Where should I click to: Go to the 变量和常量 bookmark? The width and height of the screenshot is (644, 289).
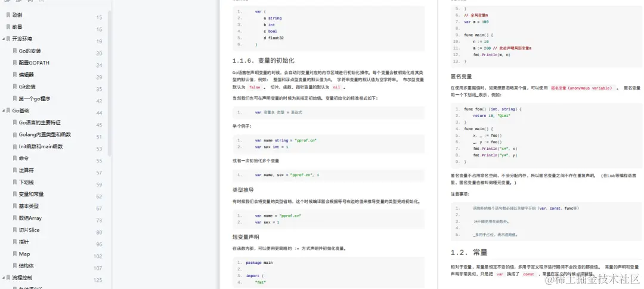tap(31, 194)
